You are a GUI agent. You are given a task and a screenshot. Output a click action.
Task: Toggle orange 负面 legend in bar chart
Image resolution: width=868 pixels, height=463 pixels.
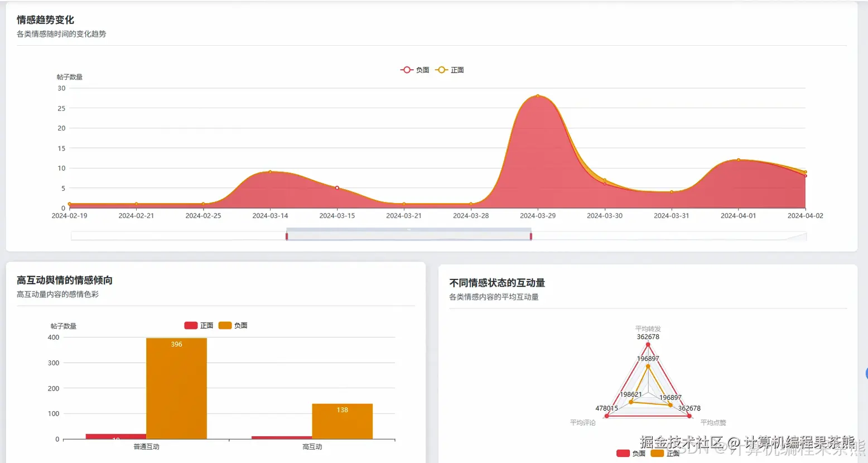tap(233, 325)
